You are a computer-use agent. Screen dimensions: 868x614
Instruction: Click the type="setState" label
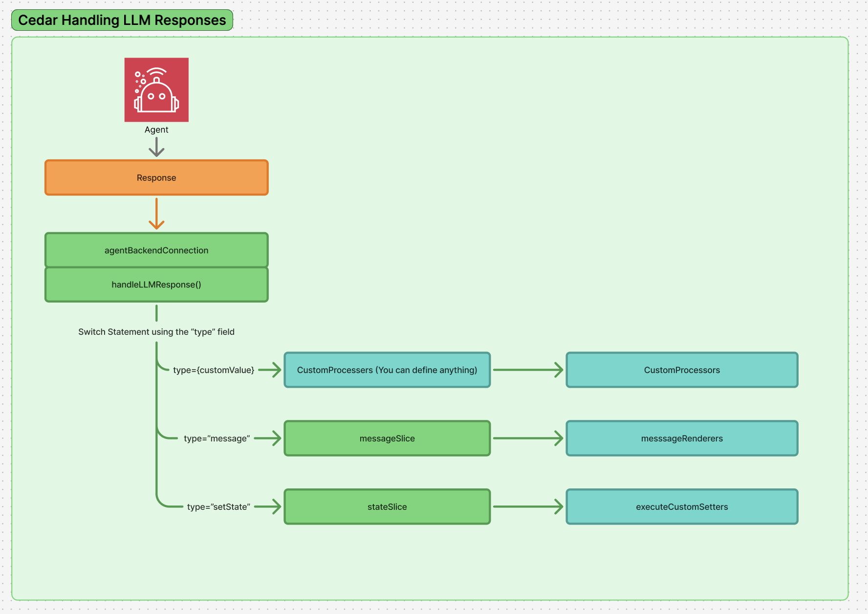[x=218, y=507]
